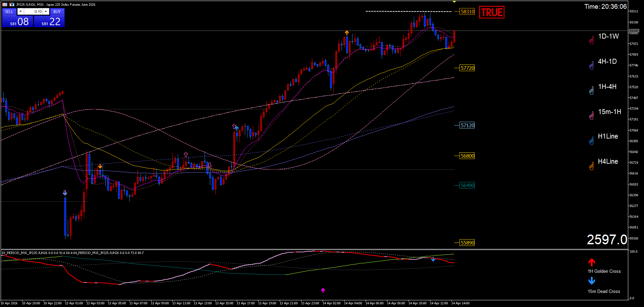Toggle the one-click trading panel icon
Image resolution: width=644 pixels, height=307 pixels.
click(x=5, y=4)
